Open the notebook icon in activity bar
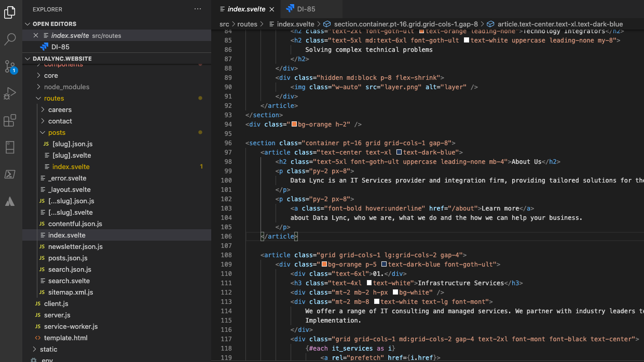644x362 pixels. (10, 147)
